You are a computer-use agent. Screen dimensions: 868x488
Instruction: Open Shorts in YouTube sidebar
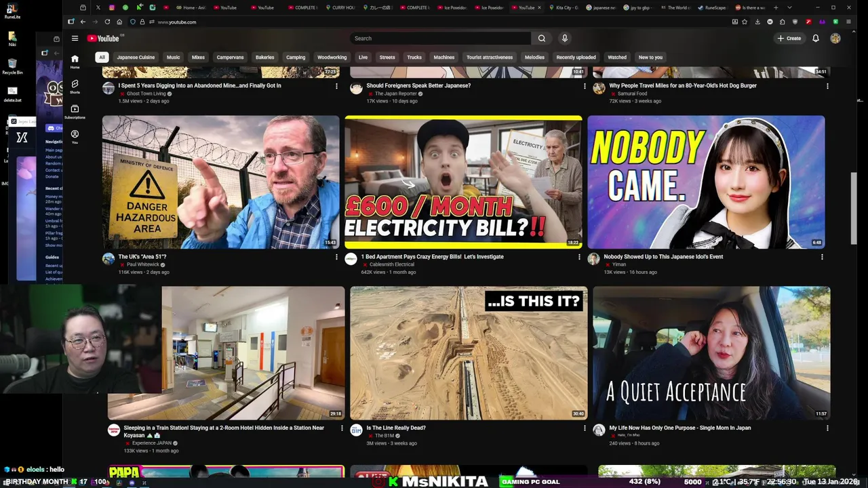tap(75, 87)
